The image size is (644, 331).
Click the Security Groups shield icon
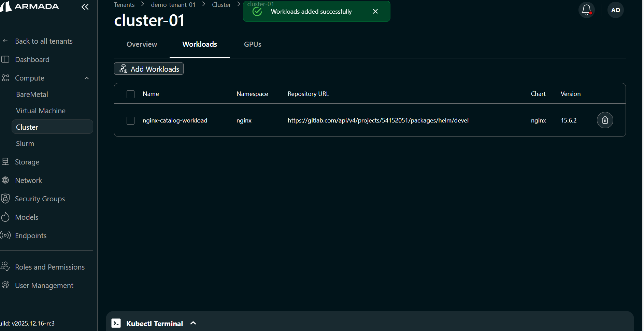tap(5, 199)
